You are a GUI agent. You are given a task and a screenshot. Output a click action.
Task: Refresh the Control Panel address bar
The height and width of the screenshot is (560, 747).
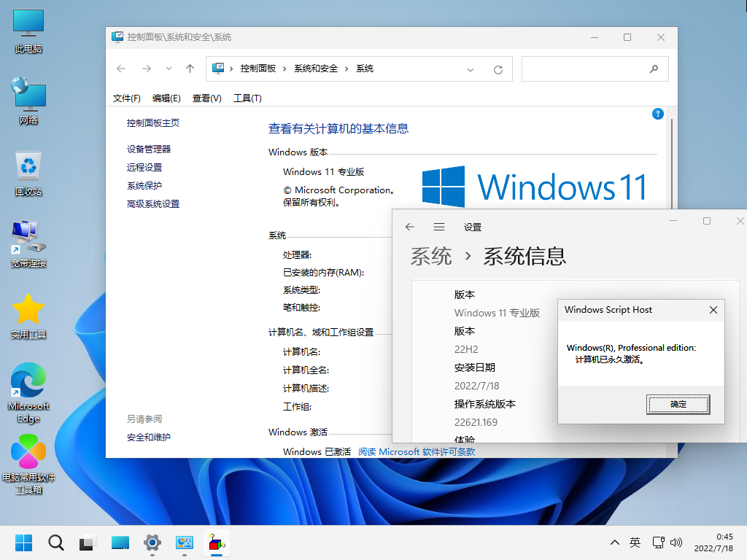(498, 69)
